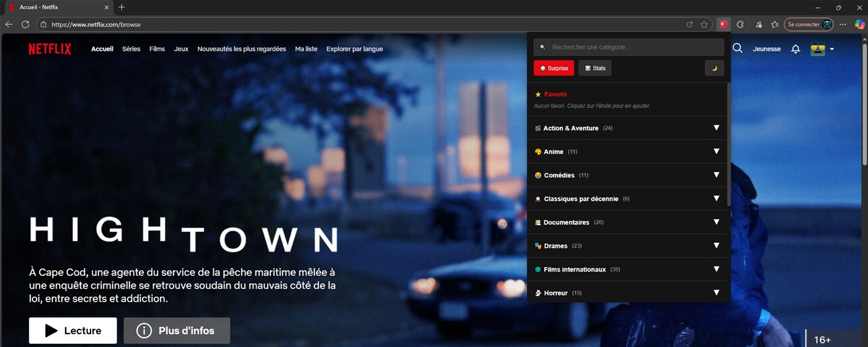Screen dimensions: 868x347
Task: Expand the Comédies category arrow
Action: [716, 175]
